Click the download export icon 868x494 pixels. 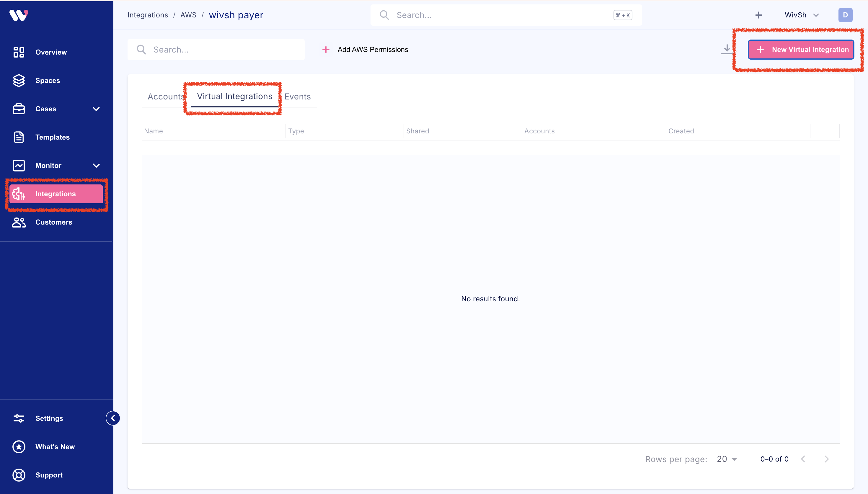coord(727,50)
